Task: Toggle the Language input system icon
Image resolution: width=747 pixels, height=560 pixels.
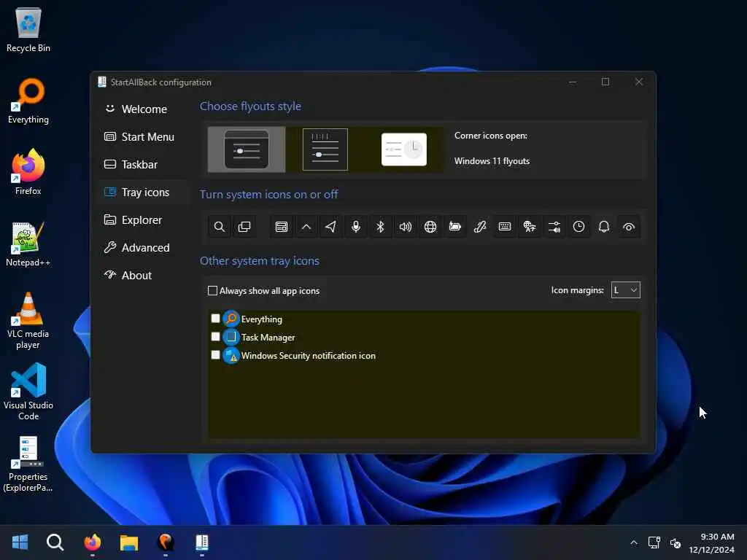Action: (x=530, y=227)
